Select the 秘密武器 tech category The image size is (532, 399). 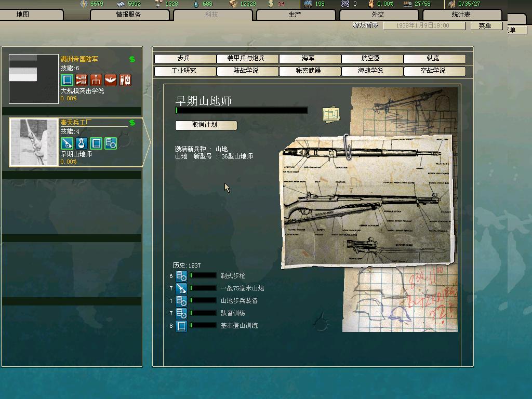pos(310,71)
